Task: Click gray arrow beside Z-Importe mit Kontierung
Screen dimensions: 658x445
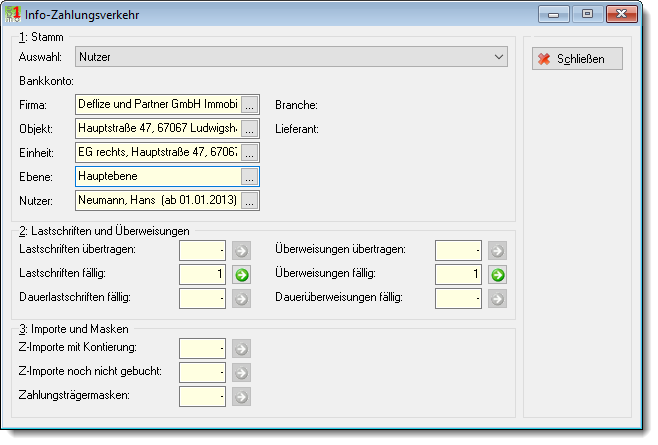Action: click(x=242, y=349)
